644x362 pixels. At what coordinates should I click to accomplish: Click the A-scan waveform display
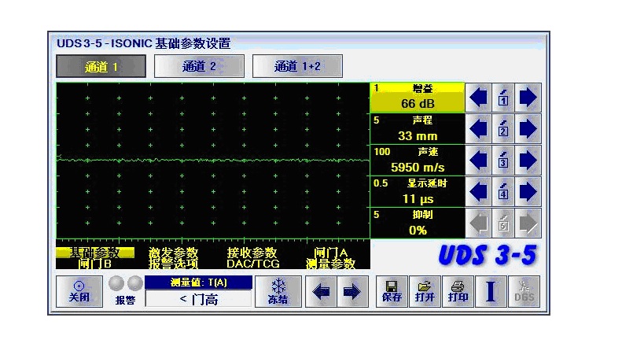[213, 161]
